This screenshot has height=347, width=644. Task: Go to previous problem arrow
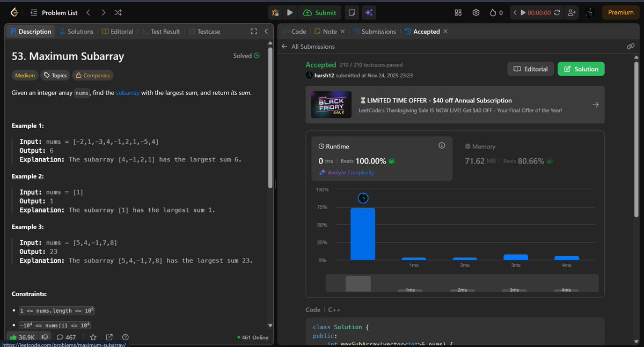click(x=89, y=12)
